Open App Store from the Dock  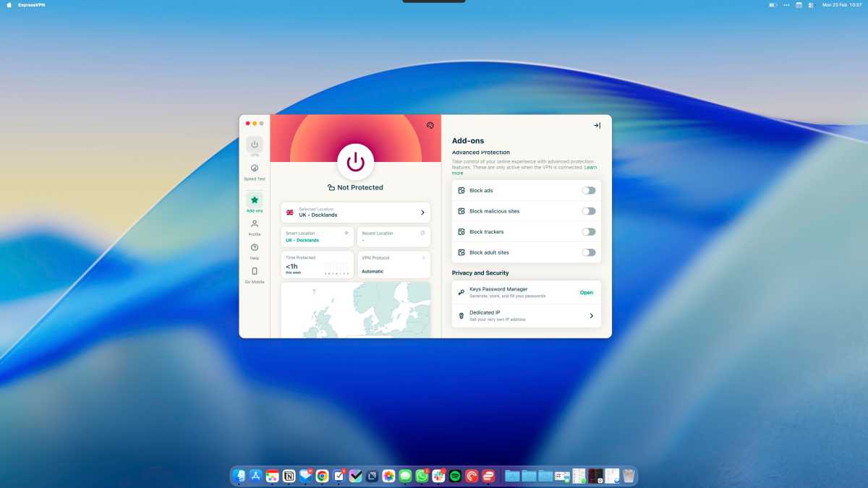click(256, 476)
